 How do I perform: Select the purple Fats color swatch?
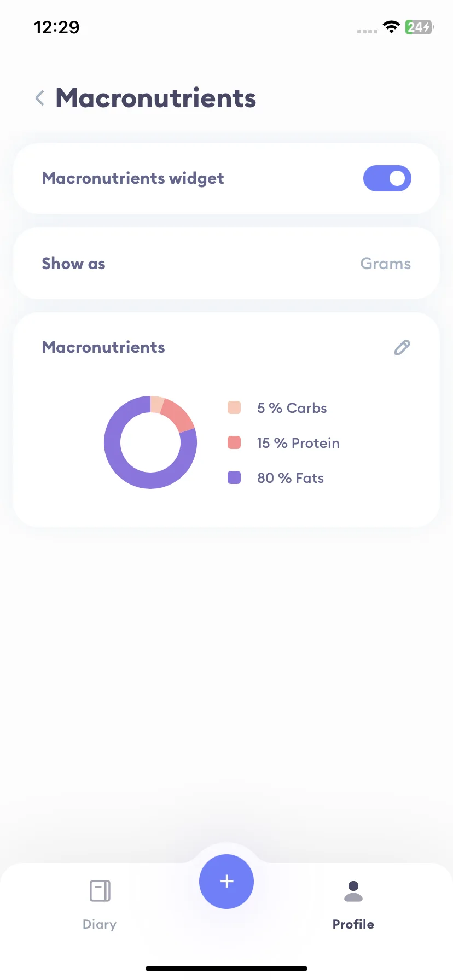click(234, 477)
